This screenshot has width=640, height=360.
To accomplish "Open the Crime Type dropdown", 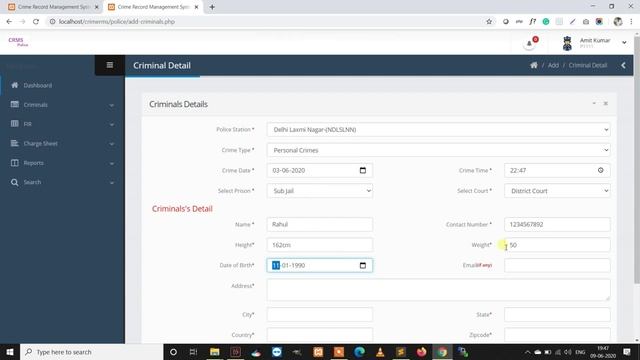I will point(438,150).
